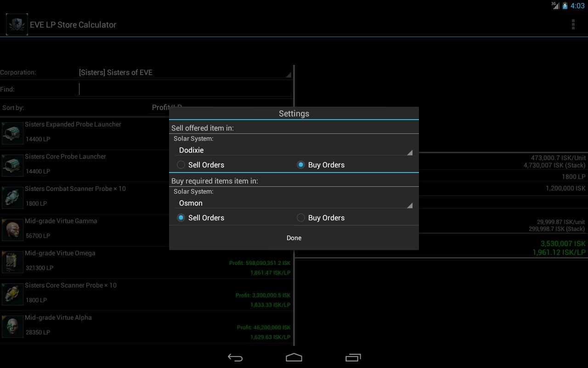Tap the Sisters Core Scanner Probe icon
The image size is (588, 368).
click(12, 294)
